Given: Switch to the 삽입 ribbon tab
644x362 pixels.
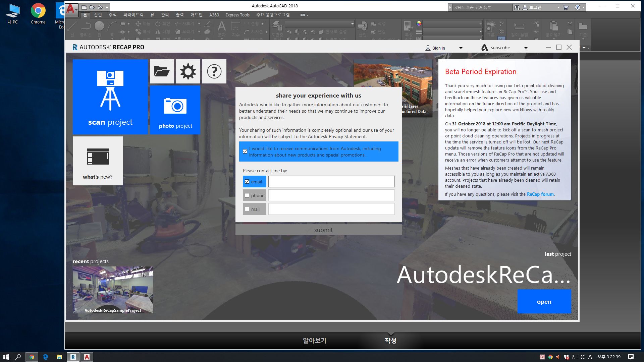Looking at the screenshot, I should [98, 15].
